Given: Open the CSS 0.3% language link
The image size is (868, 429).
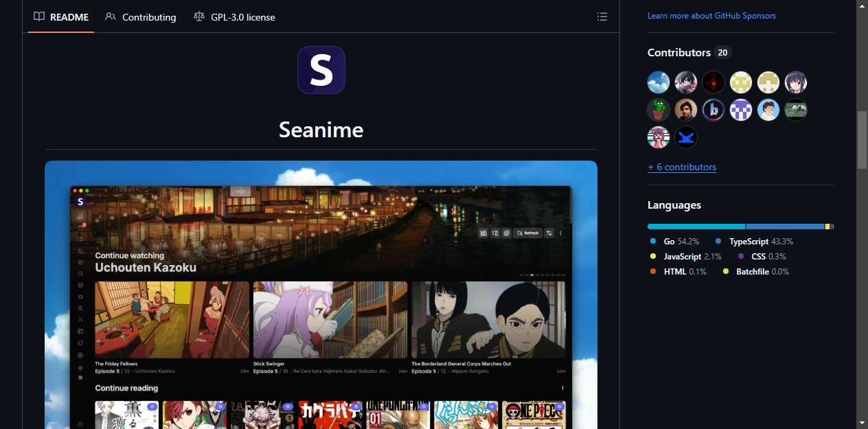Looking at the screenshot, I should (762, 257).
